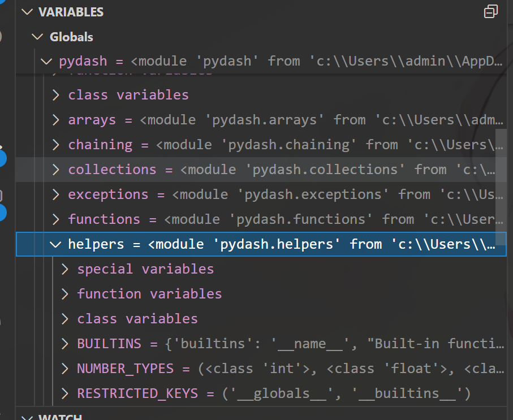
Task: Select the RESTRICTED_KEYS variable name
Action: pos(137,393)
